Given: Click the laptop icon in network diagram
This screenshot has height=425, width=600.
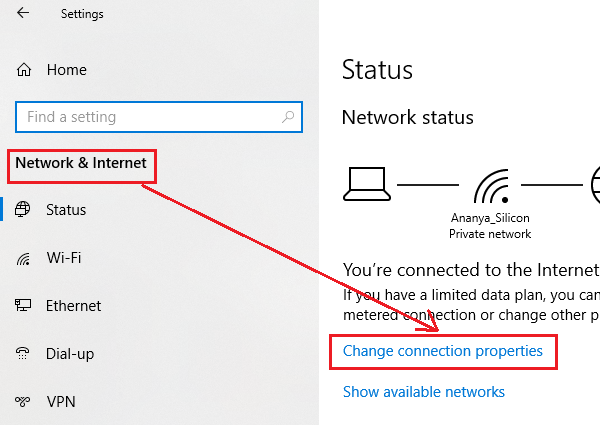Looking at the screenshot, I should tap(366, 183).
